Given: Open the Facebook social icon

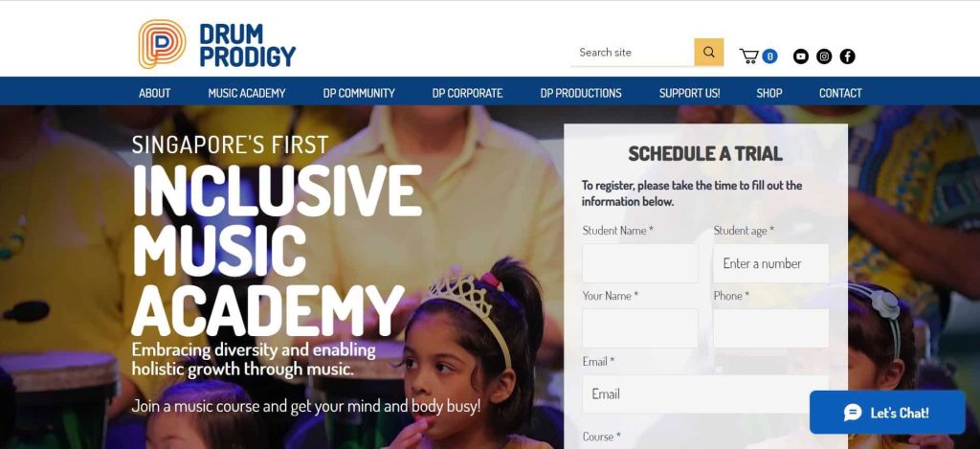Looking at the screenshot, I should pyautogui.click(x=847, y=56).
